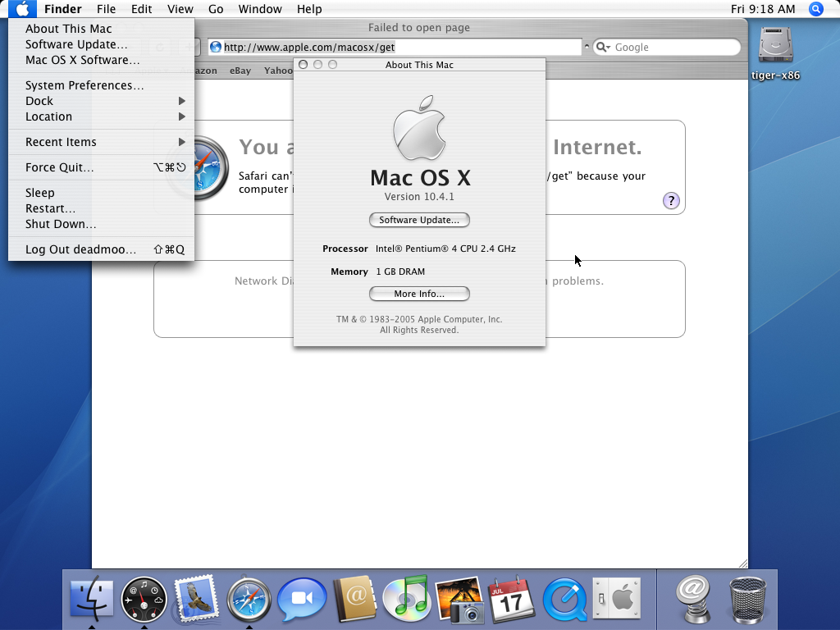Choose Mac OS X Software… menu item

click(102, 60)
